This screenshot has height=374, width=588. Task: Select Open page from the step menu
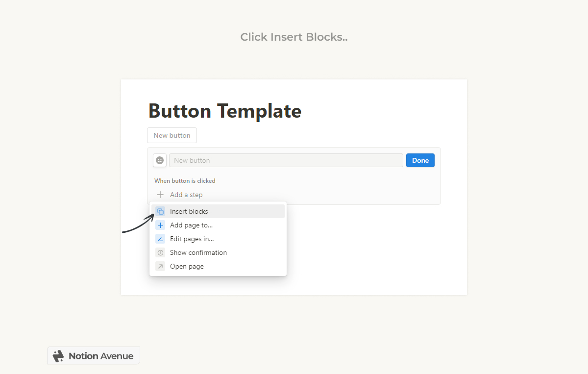[x=187, y=266]
